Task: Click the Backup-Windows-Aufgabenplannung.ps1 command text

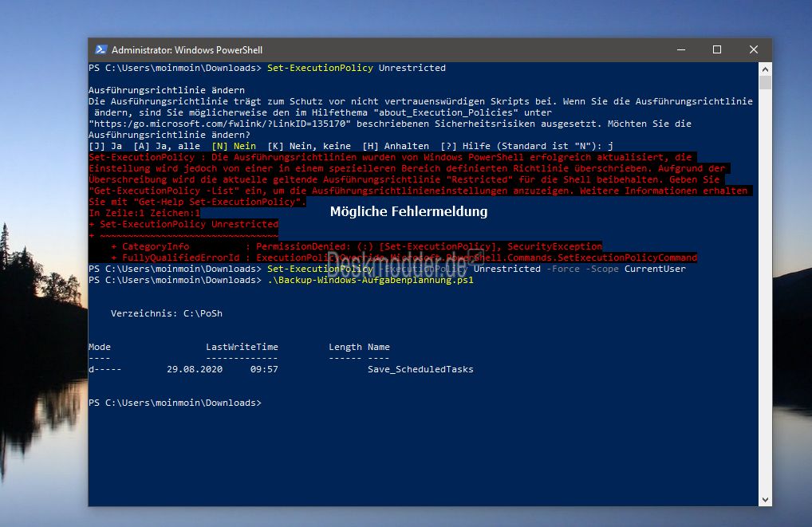Action: (x=370, y=280)
